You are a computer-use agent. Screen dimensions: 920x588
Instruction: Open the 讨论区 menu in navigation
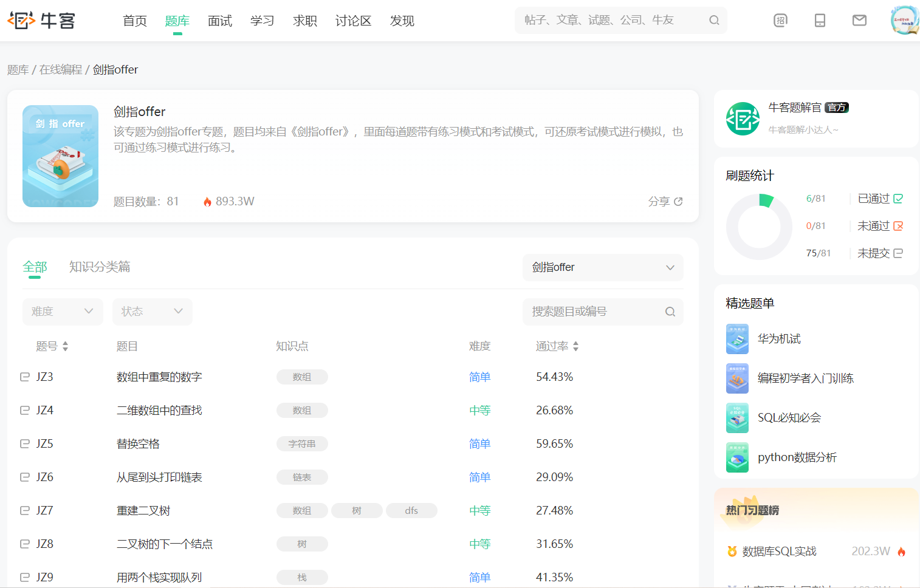(353, 21)
